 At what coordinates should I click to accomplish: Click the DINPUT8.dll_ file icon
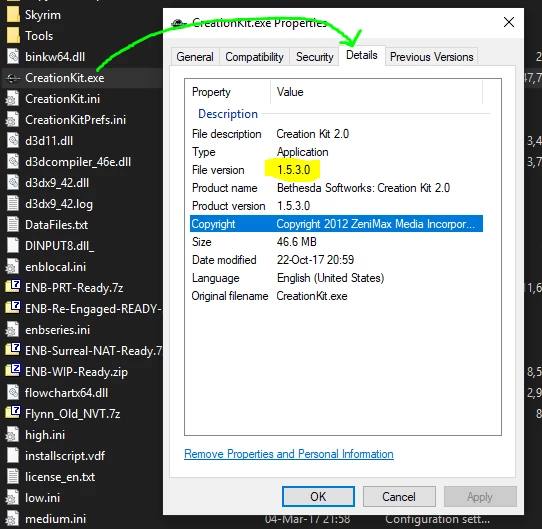point(13,246)
